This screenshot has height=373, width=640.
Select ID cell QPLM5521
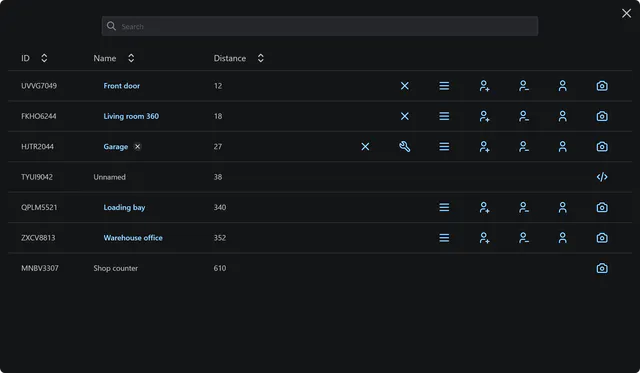tap(39, 207)
